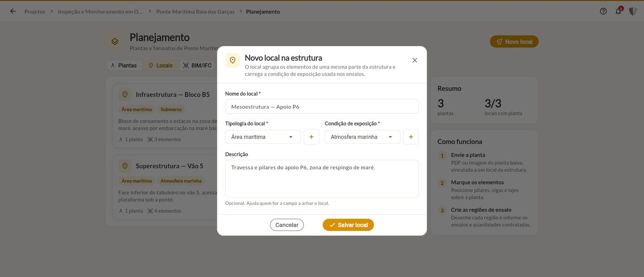Image resolution: width=644 pixels, height=277 pixels.
Task: Click step 3 'Crie as regiões de ensaio'
Action: pyautogui.click(x=481, y=209)
